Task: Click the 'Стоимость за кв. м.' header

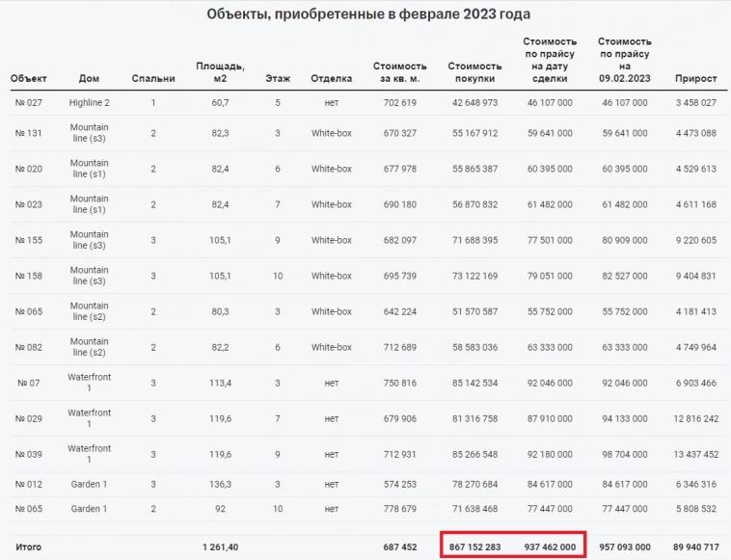Action: tap(400, 72)
